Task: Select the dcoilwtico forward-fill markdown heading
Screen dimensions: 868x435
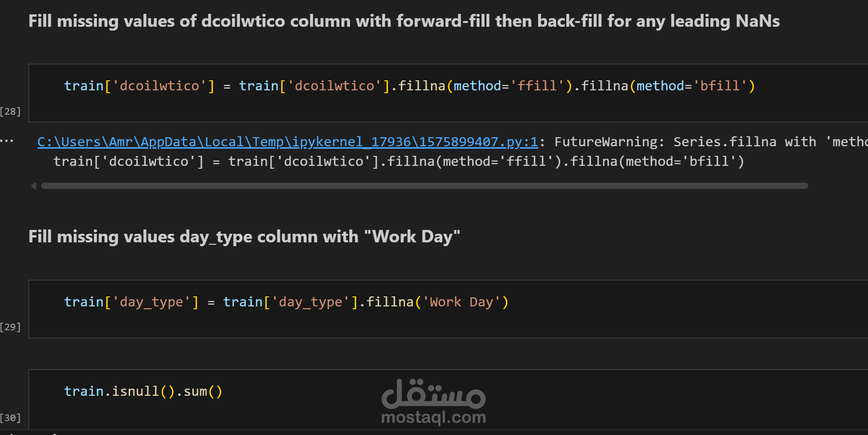Action: 404,21
